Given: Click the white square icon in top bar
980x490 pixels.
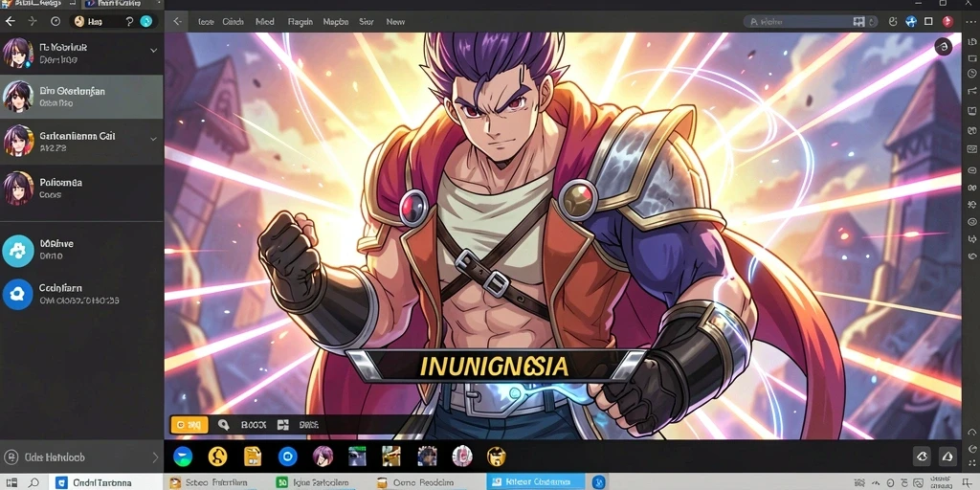Looking at the screenshot, I should (x=928, y=21).
